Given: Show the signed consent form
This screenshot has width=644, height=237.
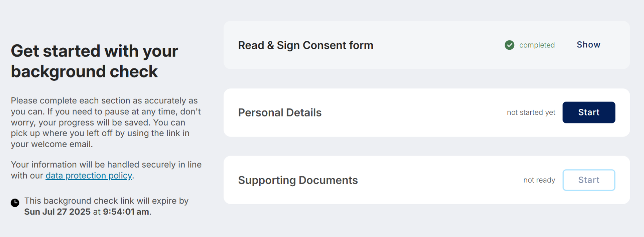Looking at the screenshot, I should tap(588, 45).
